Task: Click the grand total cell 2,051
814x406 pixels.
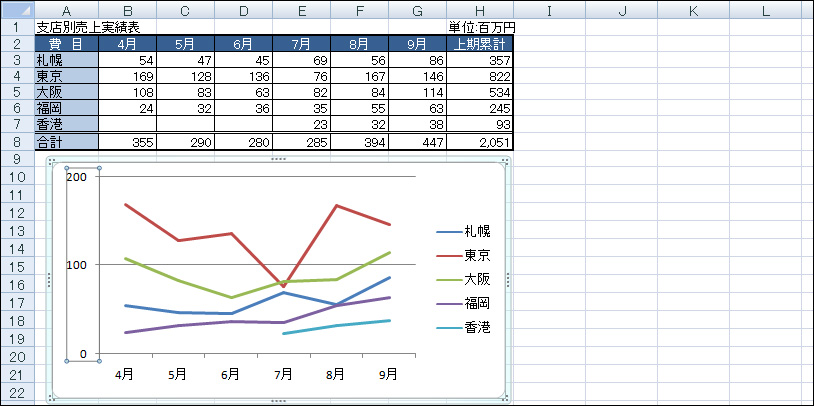Action: [x=480, y=142]
